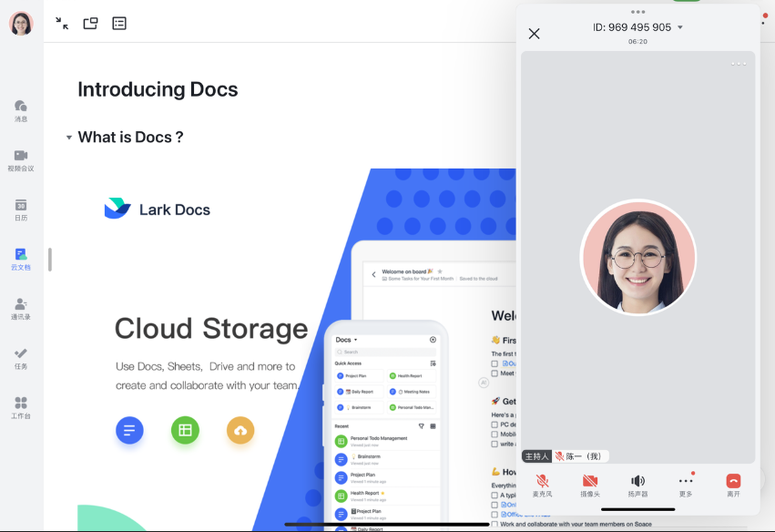Image resolution: width=775 pixels, height=532 pixels.
Task: Collapse the 'What is Docs ?' section
Action: point(69,138)
